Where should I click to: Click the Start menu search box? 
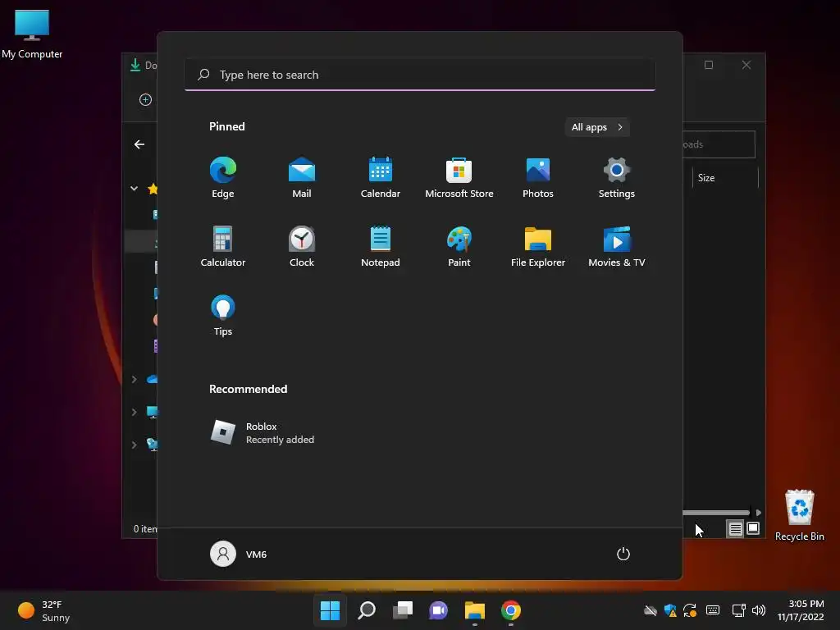click(419, 75)
